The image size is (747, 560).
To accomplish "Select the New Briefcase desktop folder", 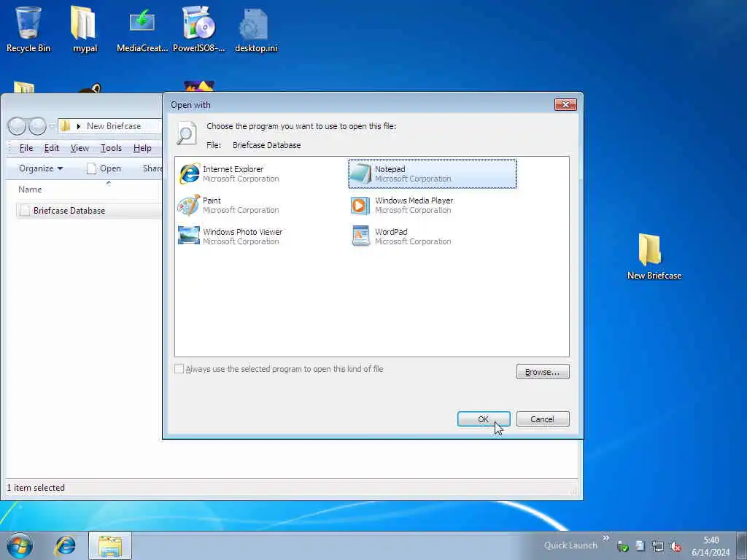I will [654, 257].
